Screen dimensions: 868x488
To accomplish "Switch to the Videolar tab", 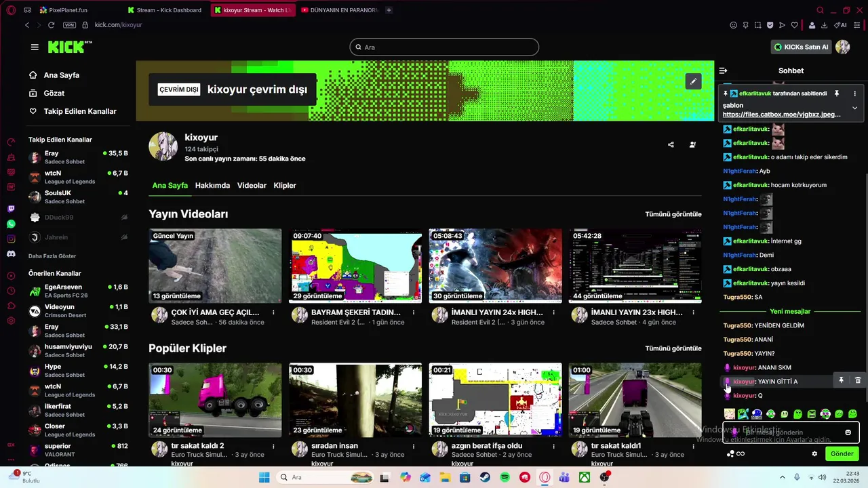I will click(x=252, y=185).
